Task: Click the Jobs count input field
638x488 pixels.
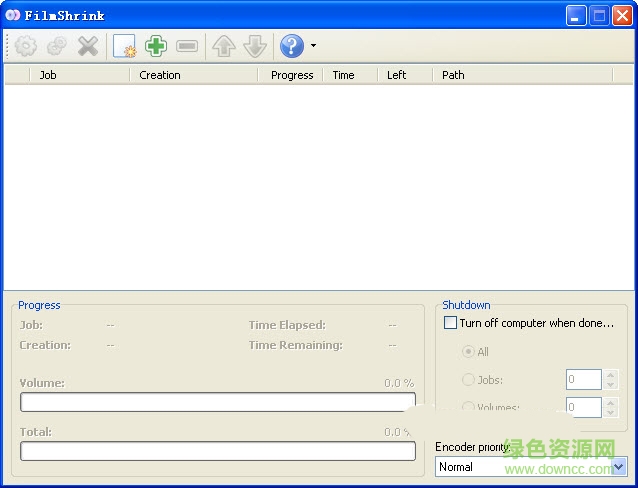Action: coord(583,380)
